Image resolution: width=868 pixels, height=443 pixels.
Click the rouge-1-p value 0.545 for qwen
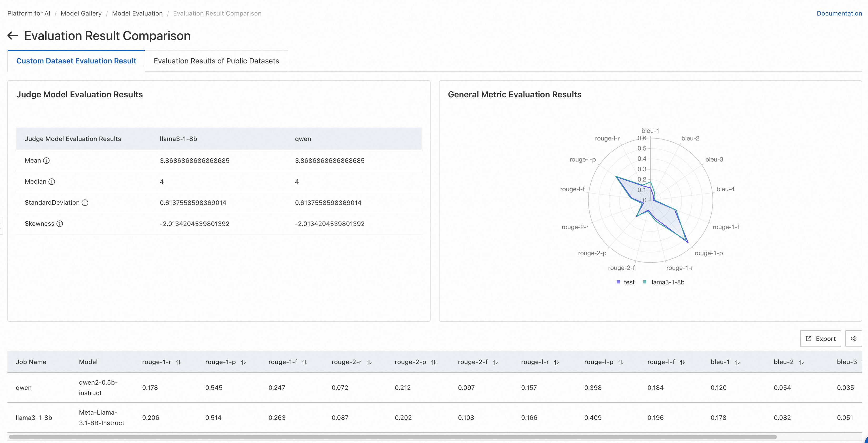(214, 388)
